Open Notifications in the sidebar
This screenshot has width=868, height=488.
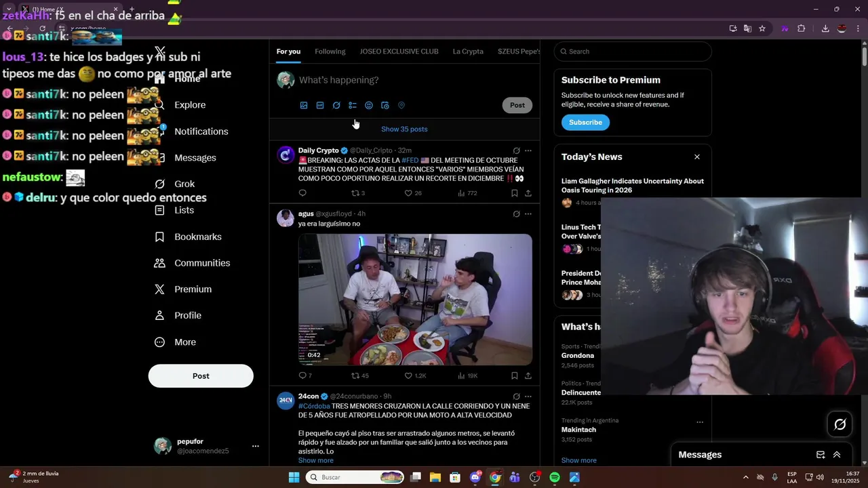(x=201, y=131)
